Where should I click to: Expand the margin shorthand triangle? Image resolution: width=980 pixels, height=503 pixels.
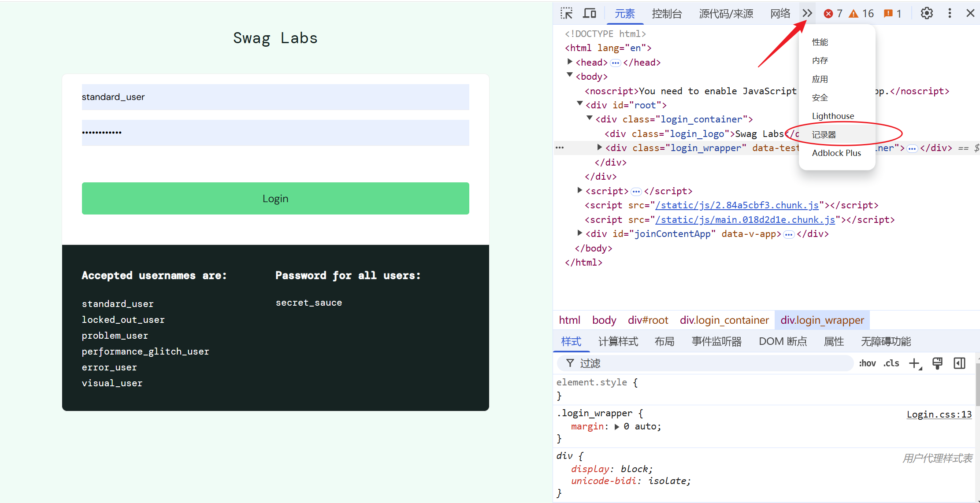pyautogui.click(x=617, y=426)
